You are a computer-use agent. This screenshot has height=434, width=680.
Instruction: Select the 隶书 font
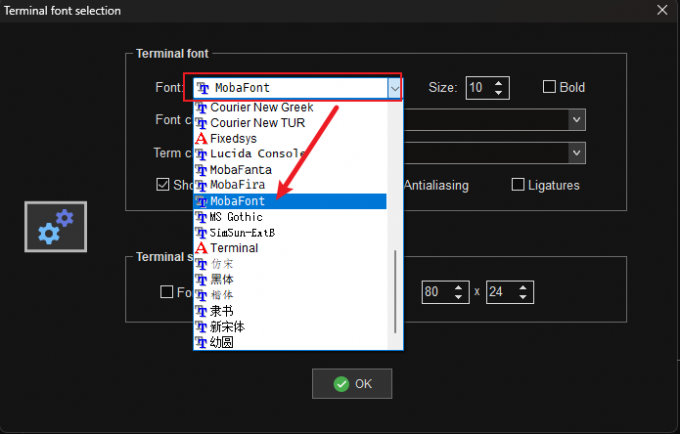coord(290,311)
